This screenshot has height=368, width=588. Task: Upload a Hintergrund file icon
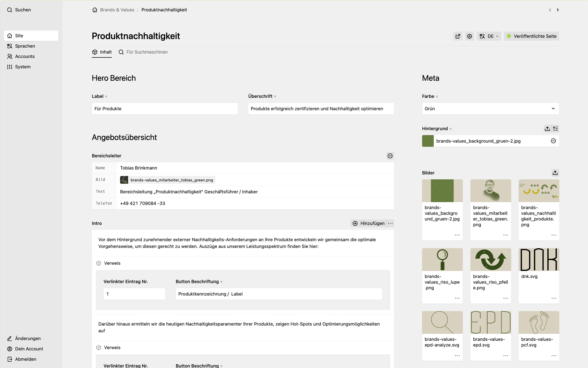click(x=547, y=129)
